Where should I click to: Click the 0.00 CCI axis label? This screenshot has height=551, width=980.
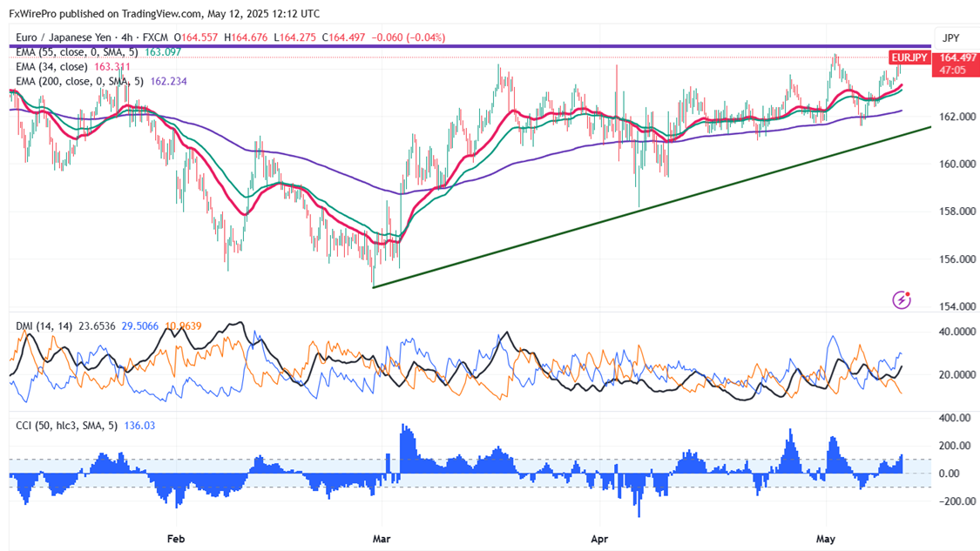pyautogui.click(x=950, y=473)
